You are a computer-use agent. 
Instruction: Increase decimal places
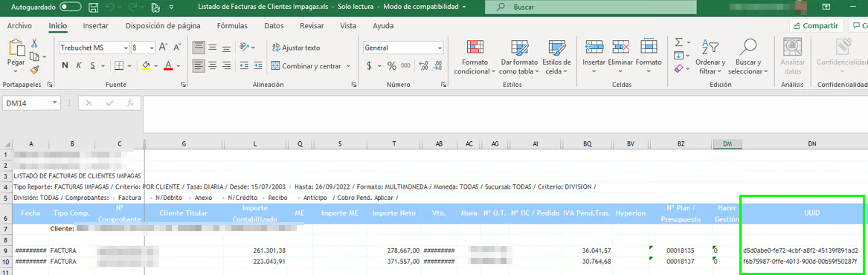[423, 66]
